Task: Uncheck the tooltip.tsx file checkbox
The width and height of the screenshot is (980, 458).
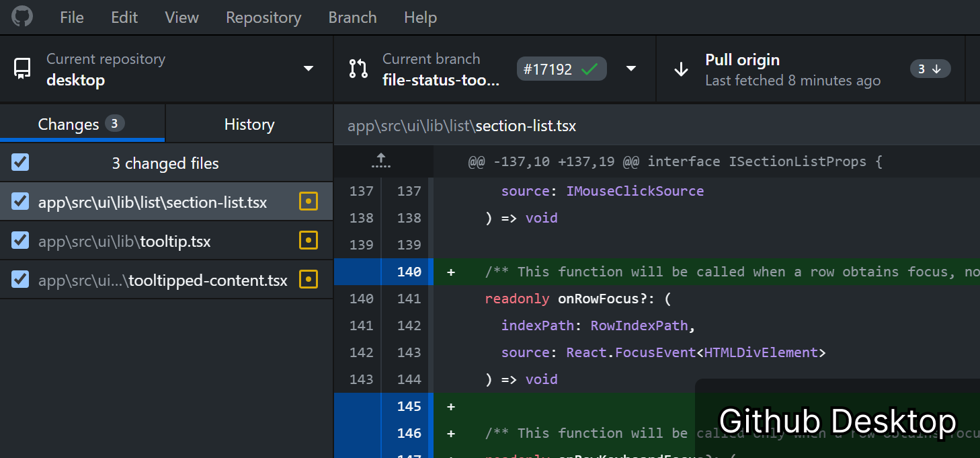Action: point(20,240)
